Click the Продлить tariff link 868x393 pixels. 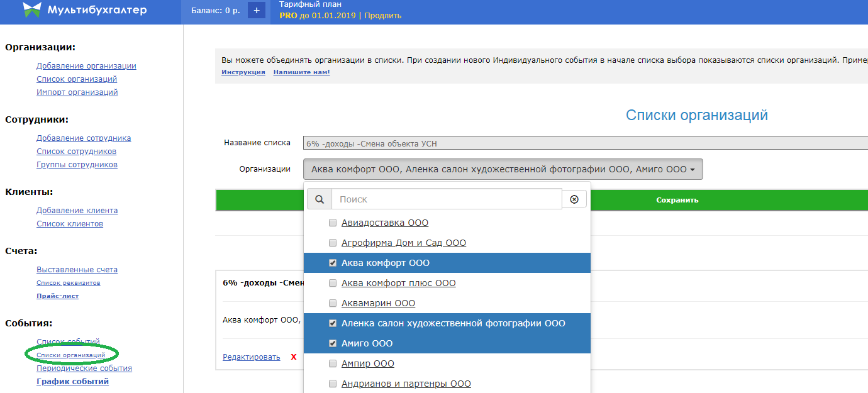click(x=382, y=16)
